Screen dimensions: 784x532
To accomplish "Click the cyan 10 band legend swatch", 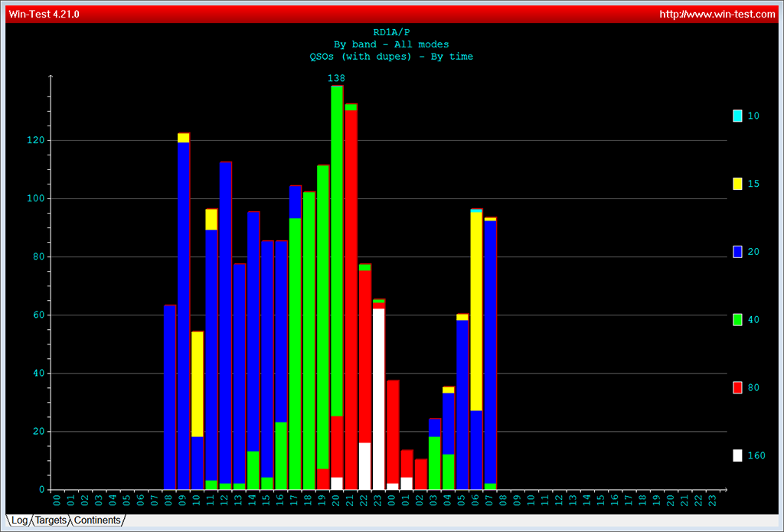I will (x=737, y=116).
